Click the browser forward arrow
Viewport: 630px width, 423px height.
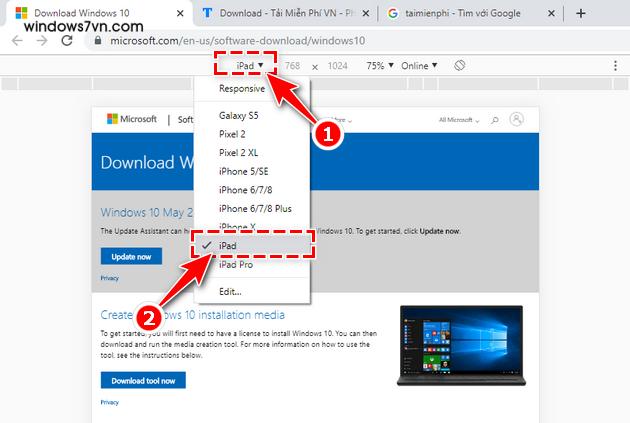[41, 40]
